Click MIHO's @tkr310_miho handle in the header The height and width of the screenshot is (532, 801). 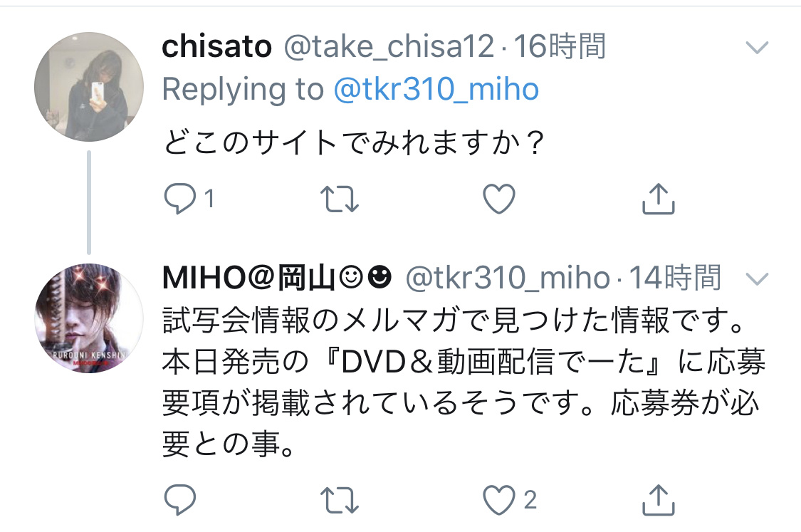pos(508,278)
